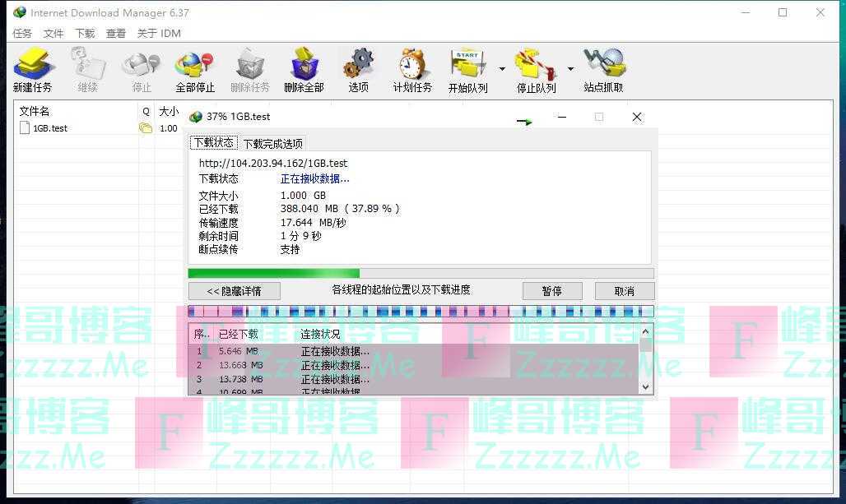Pause the download with 暂停 button
Viewport: 846px width, 504px height.
pyautogui.click(x=551, y=291)
